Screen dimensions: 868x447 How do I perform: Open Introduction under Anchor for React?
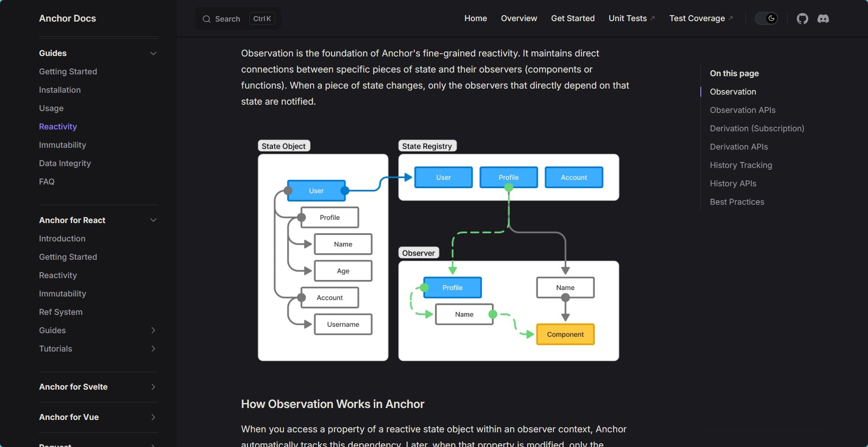(x=62, y=239)
